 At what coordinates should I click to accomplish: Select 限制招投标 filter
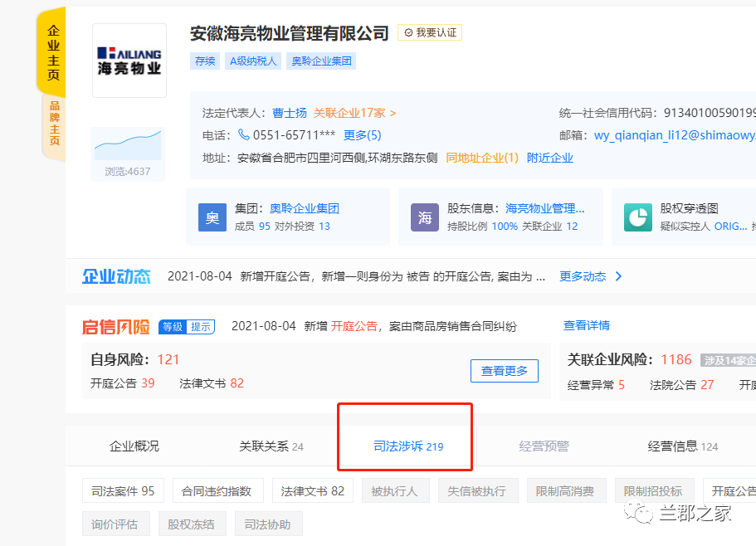(654, 490)
